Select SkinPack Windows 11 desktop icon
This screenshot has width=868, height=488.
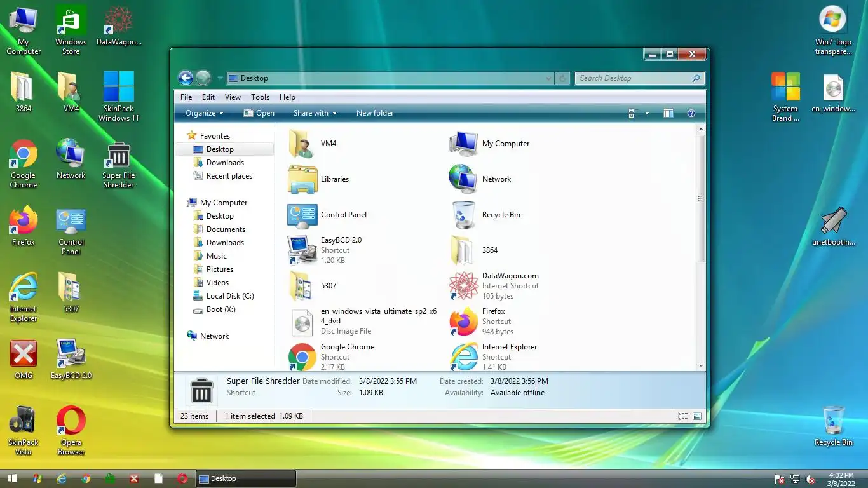click(119, 97)
